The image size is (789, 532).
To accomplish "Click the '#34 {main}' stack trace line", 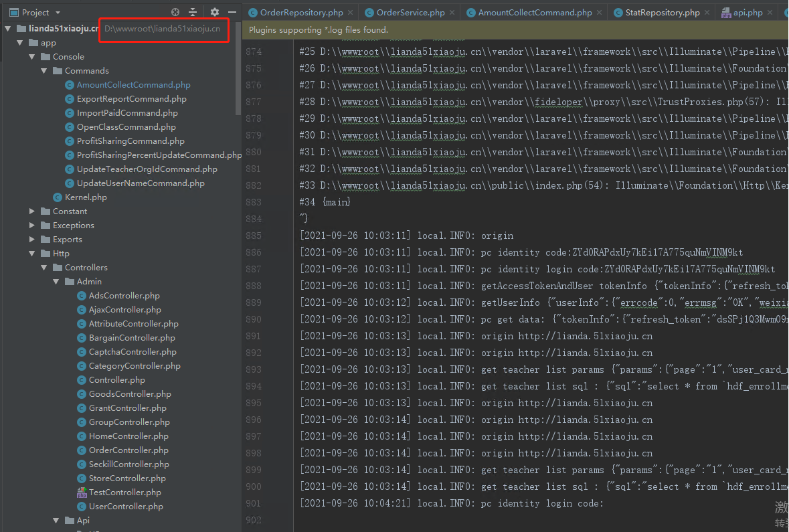I will coord(325,202).
